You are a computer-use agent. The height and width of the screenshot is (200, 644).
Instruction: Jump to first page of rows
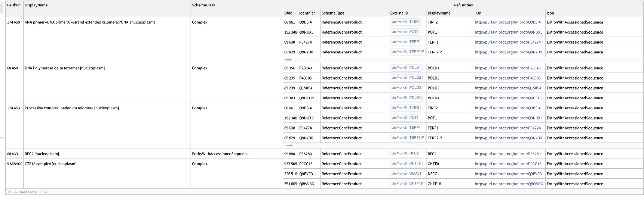click(x=9, y=192)
